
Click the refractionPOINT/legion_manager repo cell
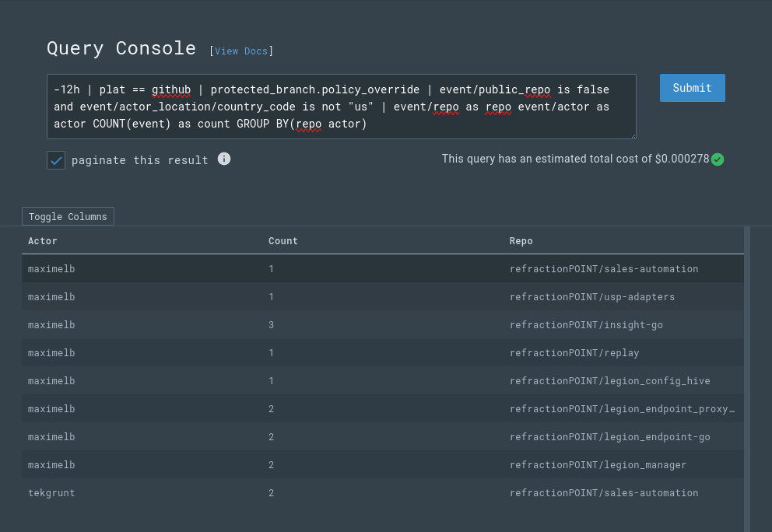click(598, 465)
